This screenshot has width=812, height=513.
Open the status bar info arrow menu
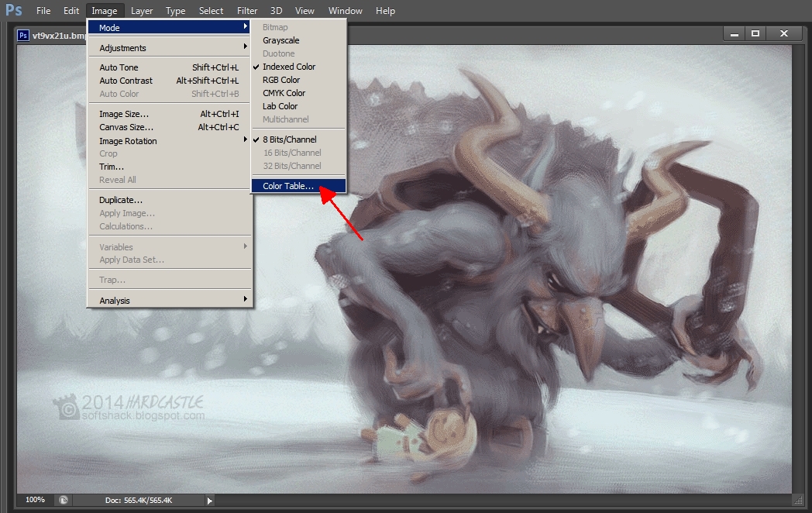click(209, 501)
